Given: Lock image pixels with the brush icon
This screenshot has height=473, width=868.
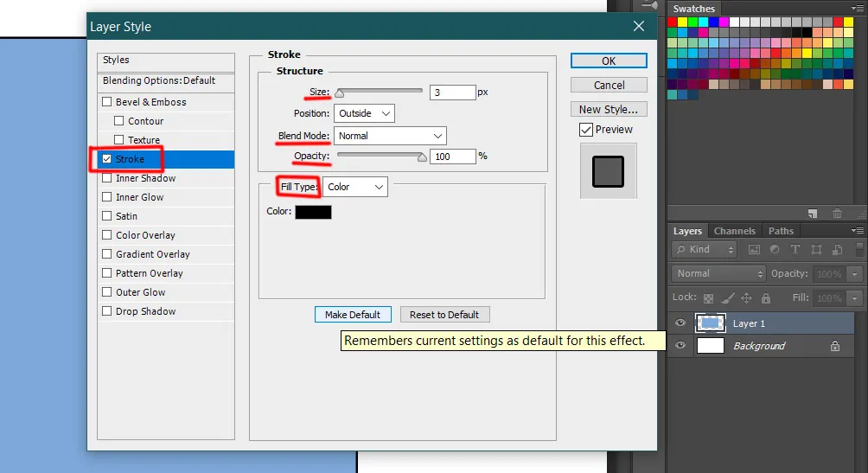Looking at the screenshot, I should pos(728,298).
